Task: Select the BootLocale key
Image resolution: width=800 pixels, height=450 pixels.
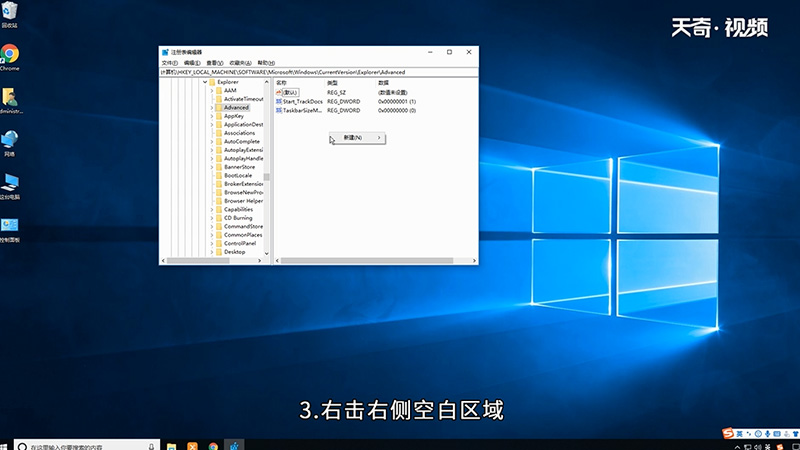Action: click(x=238, y=176)
